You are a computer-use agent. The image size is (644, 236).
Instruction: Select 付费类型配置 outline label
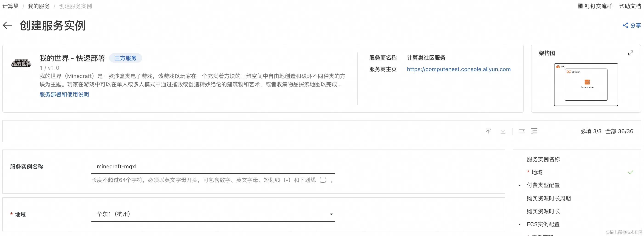pyautogui.click(x=543, y=185)
